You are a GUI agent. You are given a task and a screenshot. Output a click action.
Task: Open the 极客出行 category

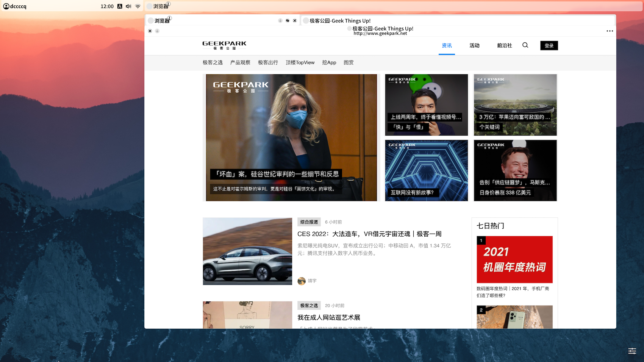268,62
